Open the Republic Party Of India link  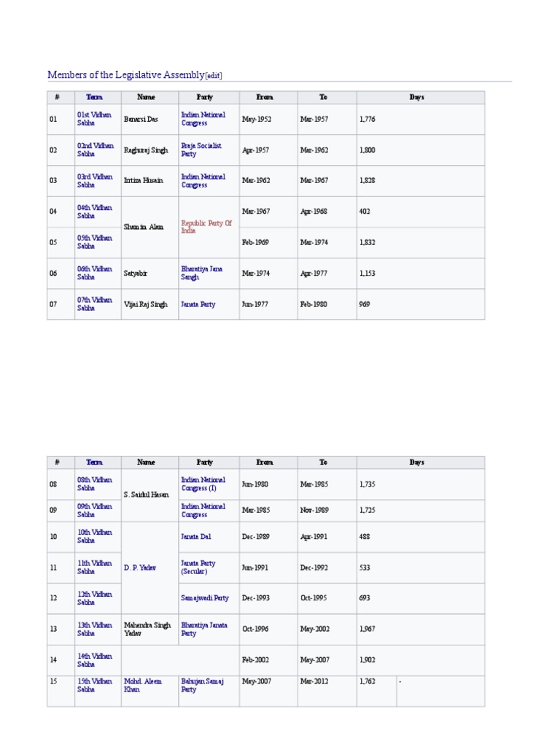coord(206,227)
